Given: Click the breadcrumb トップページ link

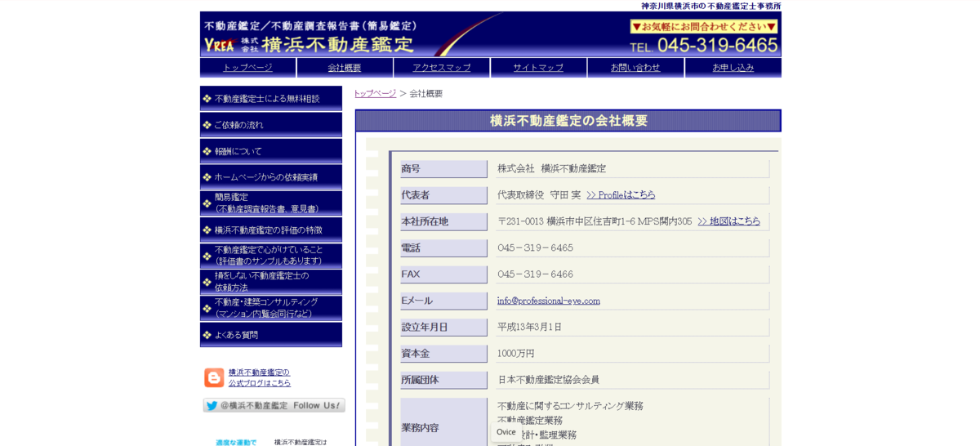Looking at the screenshot, I should tap(375, 94).
